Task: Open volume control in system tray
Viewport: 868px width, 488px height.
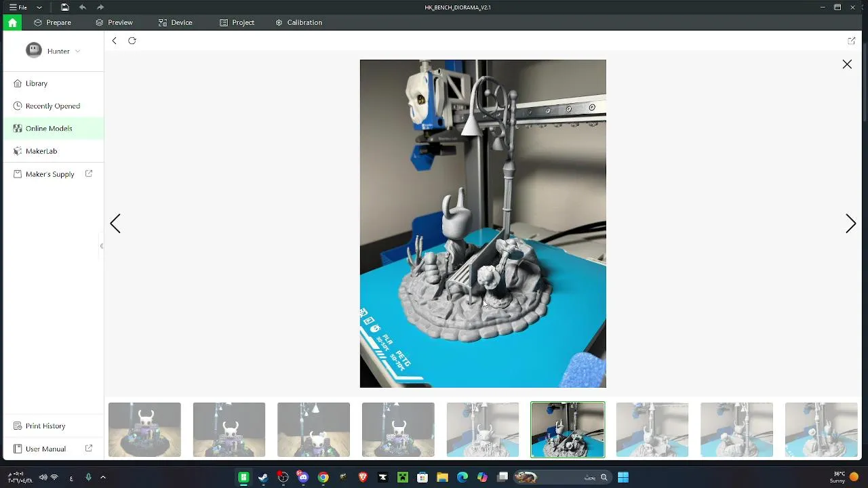Action: 43,477
